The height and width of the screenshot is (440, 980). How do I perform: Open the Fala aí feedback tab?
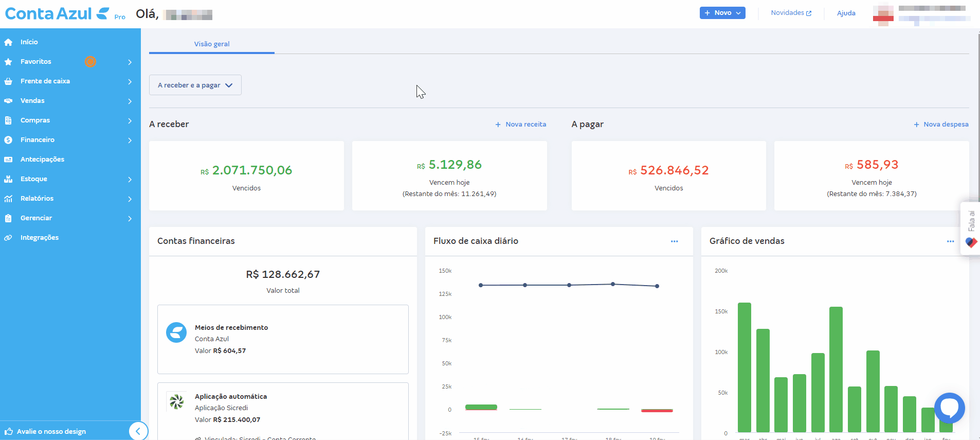click(x=971, y=228)
